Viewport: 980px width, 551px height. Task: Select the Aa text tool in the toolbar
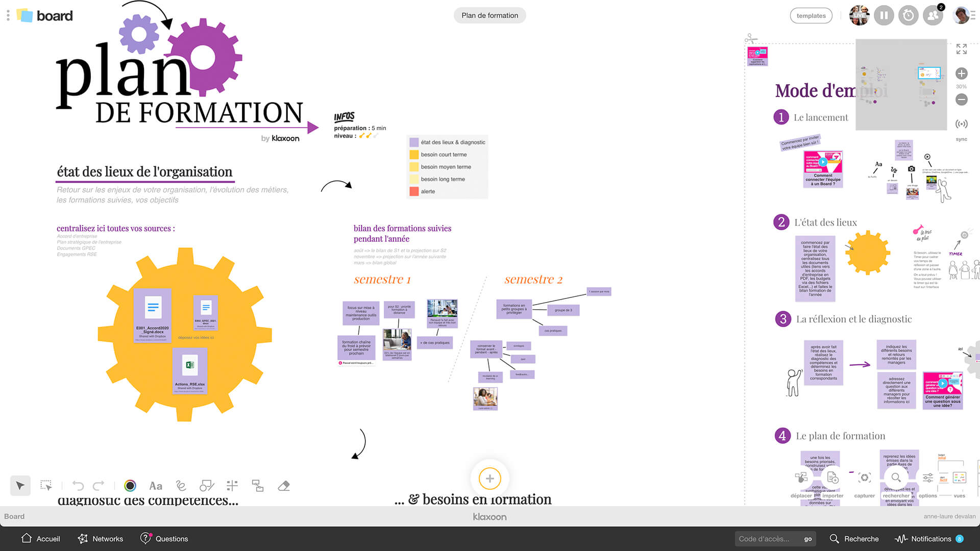156,486
